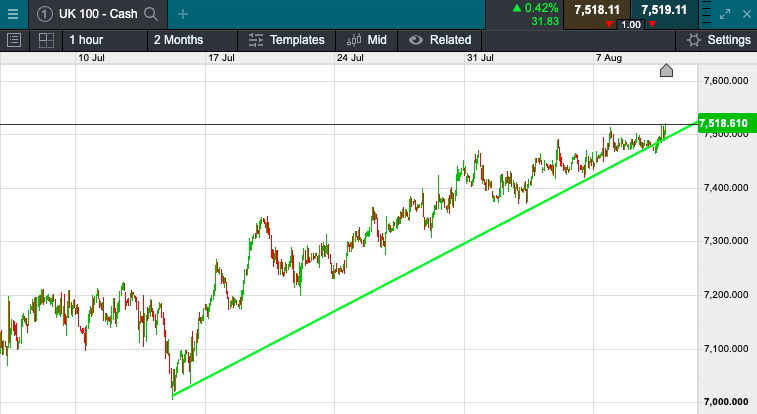Click the 7 Aug date label
The image size is (757, 414).
pyautogui.click(x=609, y=58)
